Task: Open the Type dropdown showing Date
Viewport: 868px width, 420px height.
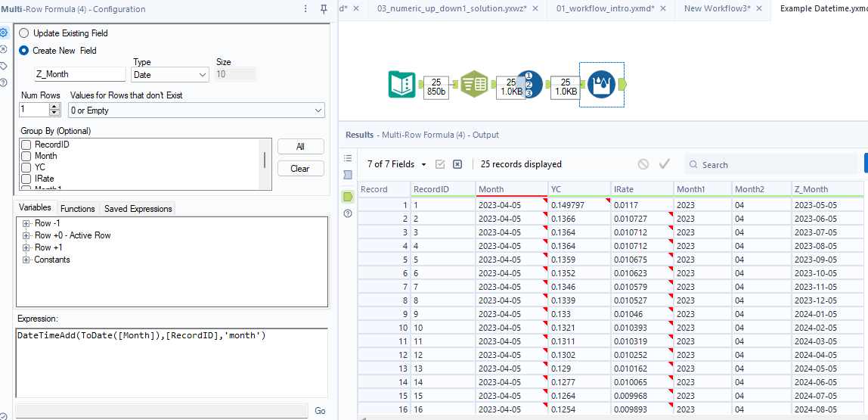Action: pos(170,75)
